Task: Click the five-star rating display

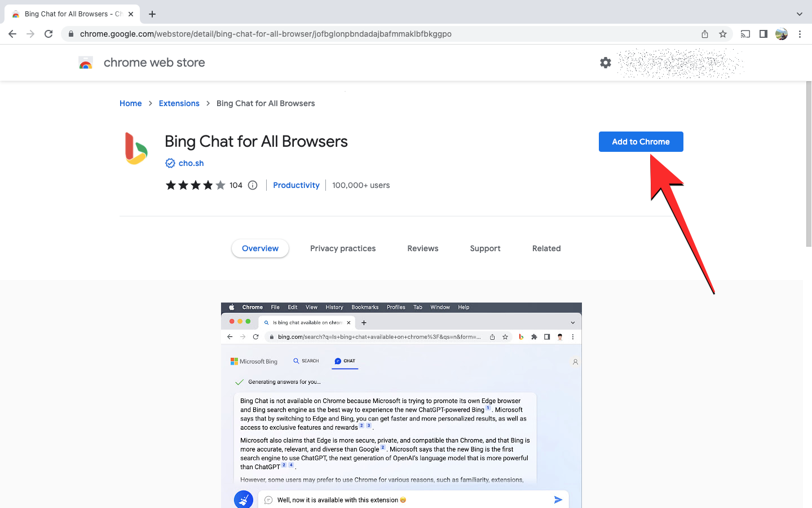Action: 195,185
